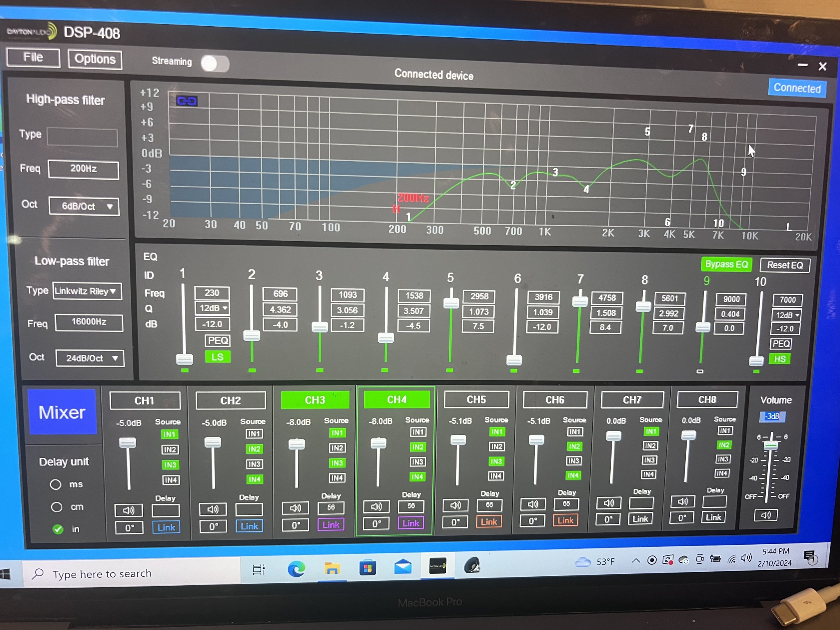The width and height of the screenshot is (840, 630).
Task: Mute the CH1 speaker icon
Action: coord(128,510)
